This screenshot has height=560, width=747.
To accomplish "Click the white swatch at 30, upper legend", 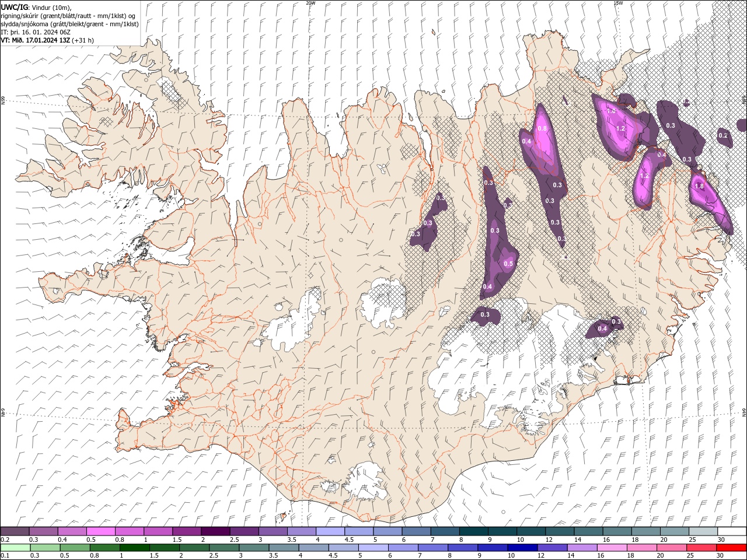I will pos(732,531).
